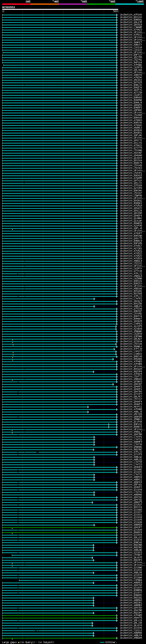Open hit UniRef100_C3W4W5

131,27
